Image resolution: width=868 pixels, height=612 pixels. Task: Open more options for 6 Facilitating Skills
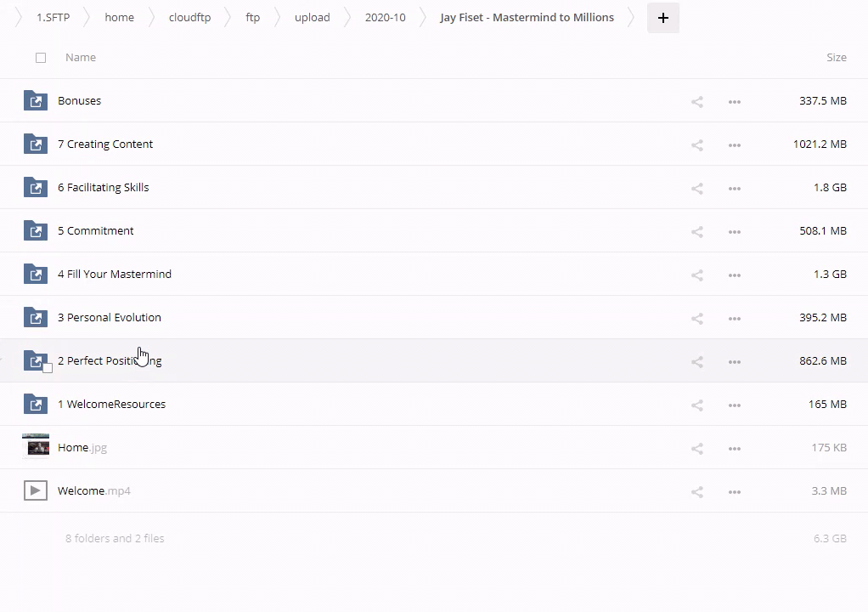tap(735, 189)
